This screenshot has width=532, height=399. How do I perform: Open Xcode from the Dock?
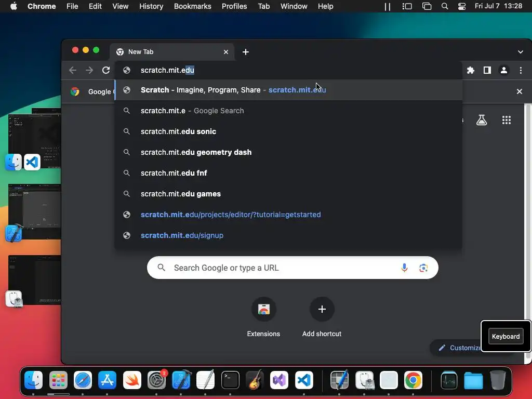(181, 380)
